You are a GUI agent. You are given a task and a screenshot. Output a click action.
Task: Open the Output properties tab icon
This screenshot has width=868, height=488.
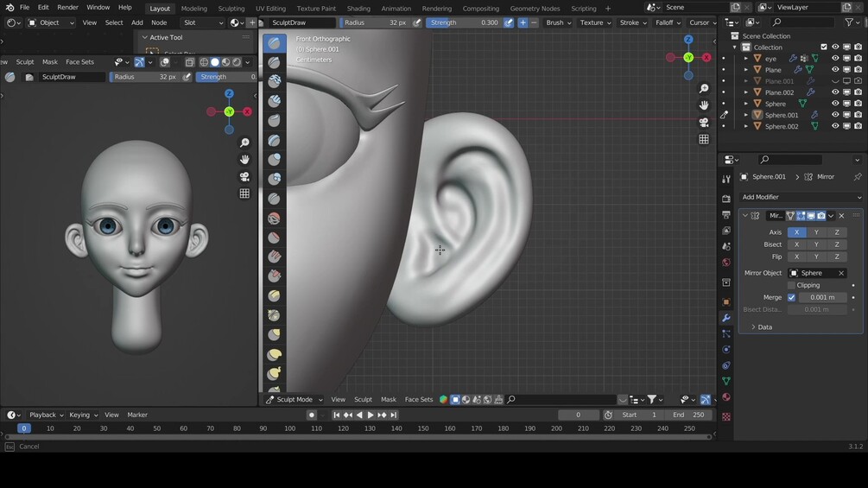(726, 215)
